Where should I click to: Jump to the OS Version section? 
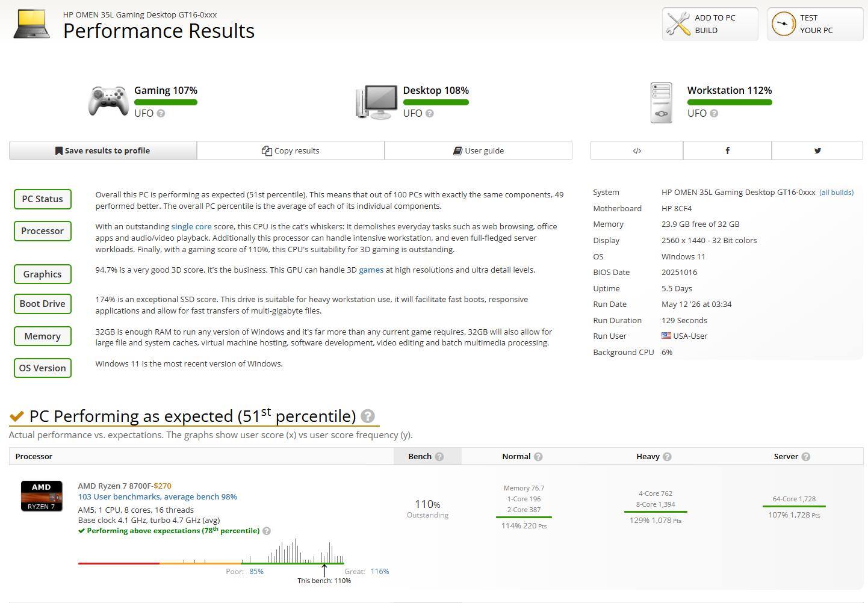[x=43, y=368]
